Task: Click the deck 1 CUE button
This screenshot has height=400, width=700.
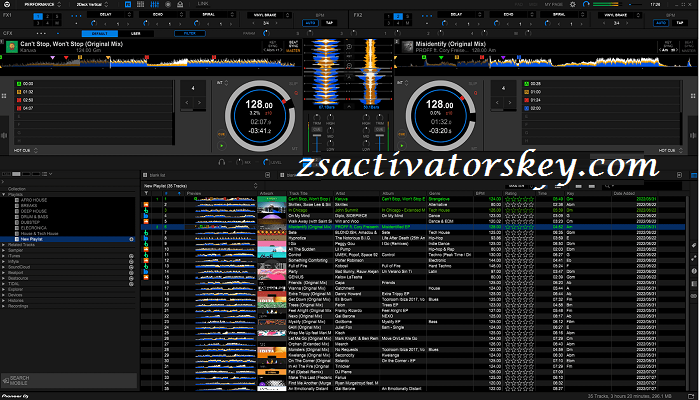Action: [221, 134]
